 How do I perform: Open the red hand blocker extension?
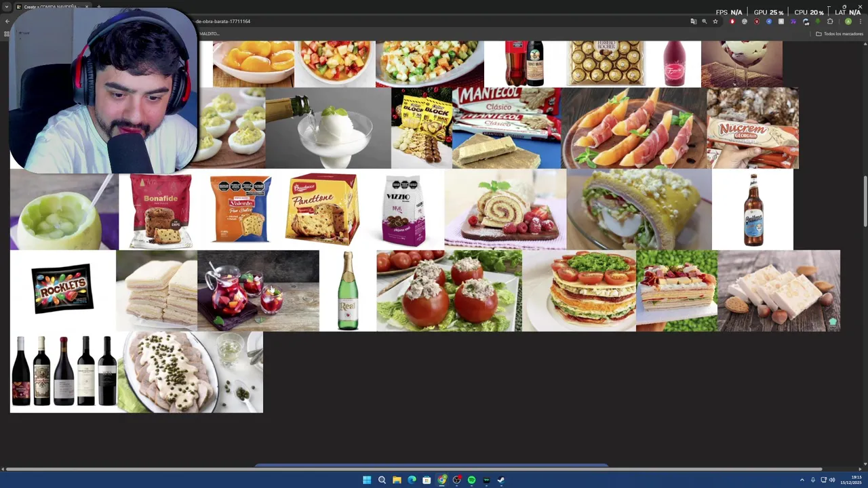[732, 22]
